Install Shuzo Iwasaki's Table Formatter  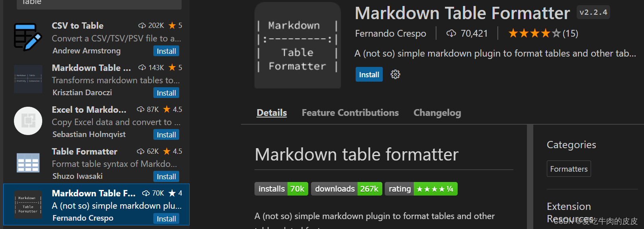click(166, 176)
